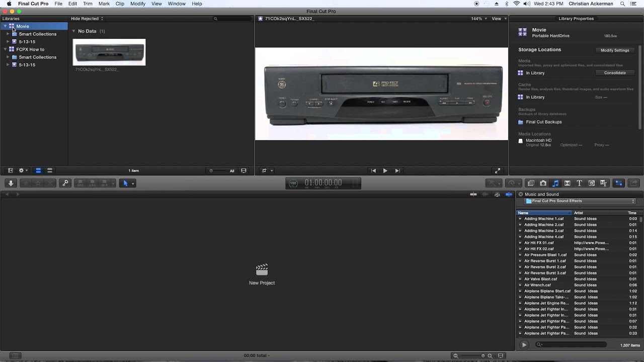Collapse the FCPX How to library
644x362 pixels.
(5, 49)
